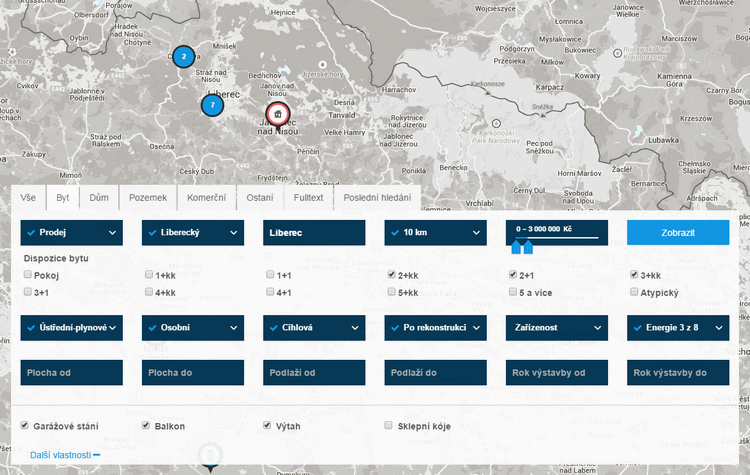Click the map cluster marker showing 2
750x475 pixels.
point(183,57)
